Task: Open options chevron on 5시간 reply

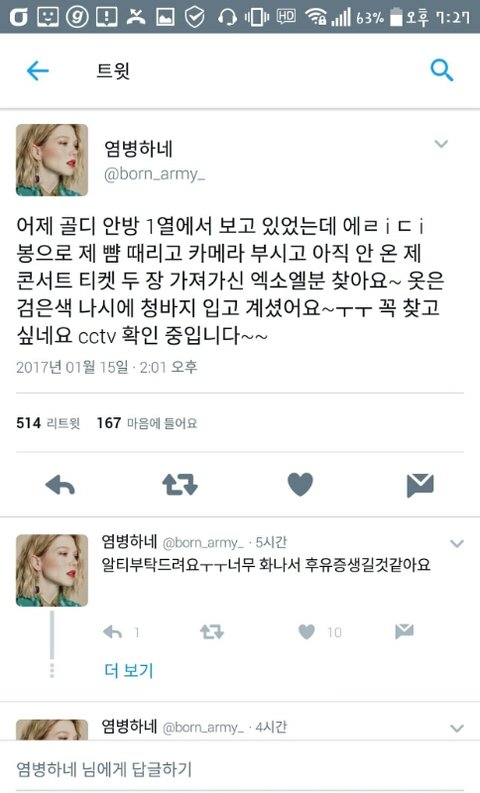Action: coord(457,544)
